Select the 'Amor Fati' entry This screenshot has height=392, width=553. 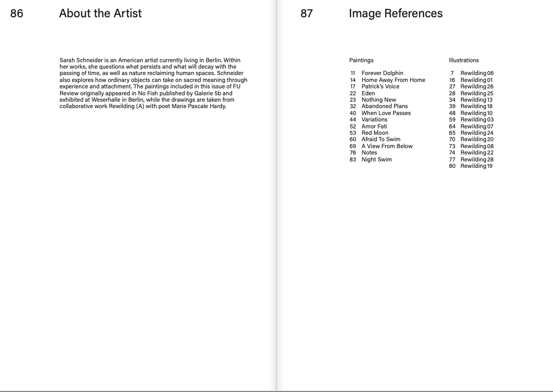pyautogui.click(x=374, y=126)
